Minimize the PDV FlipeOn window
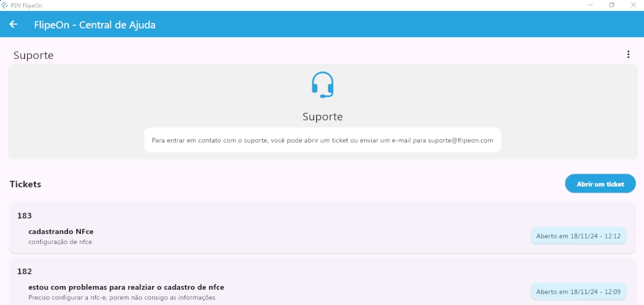 pyautogui.click(x=591, y=5)
